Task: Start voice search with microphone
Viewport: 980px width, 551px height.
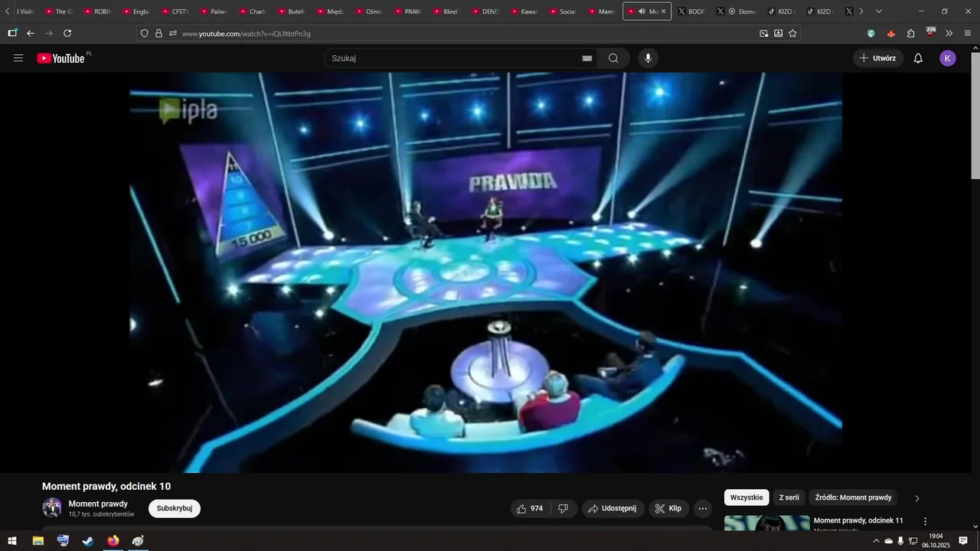Action: 648,58
